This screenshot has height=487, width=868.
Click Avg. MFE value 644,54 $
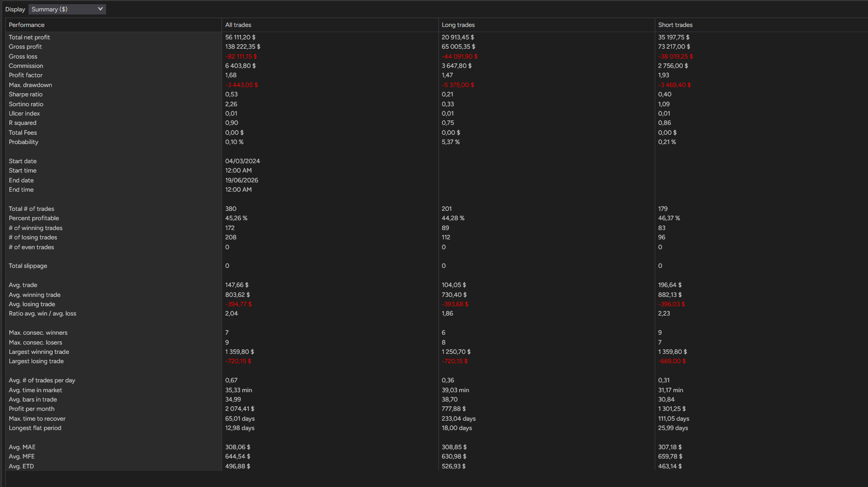point(238,456)
